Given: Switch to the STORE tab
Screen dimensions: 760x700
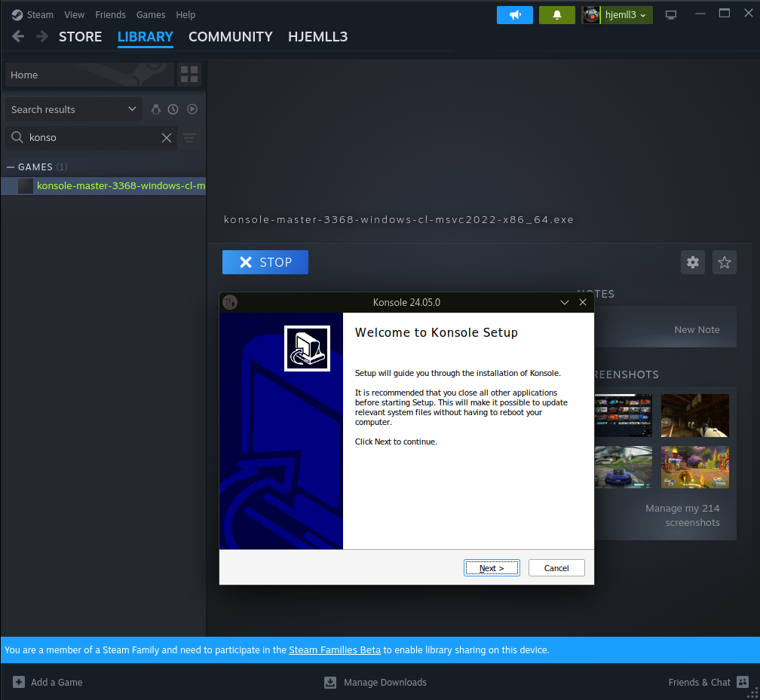Looking at the screenshot, I should 80,36.
